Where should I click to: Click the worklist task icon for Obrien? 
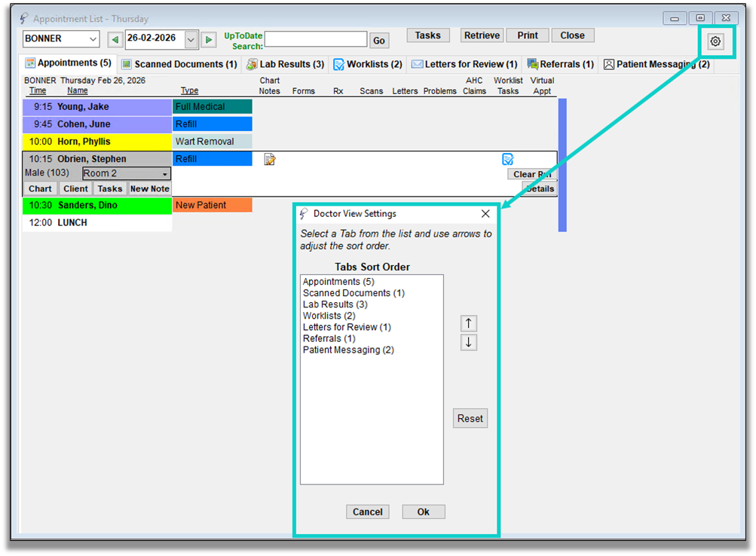click(x=508, y=159)
